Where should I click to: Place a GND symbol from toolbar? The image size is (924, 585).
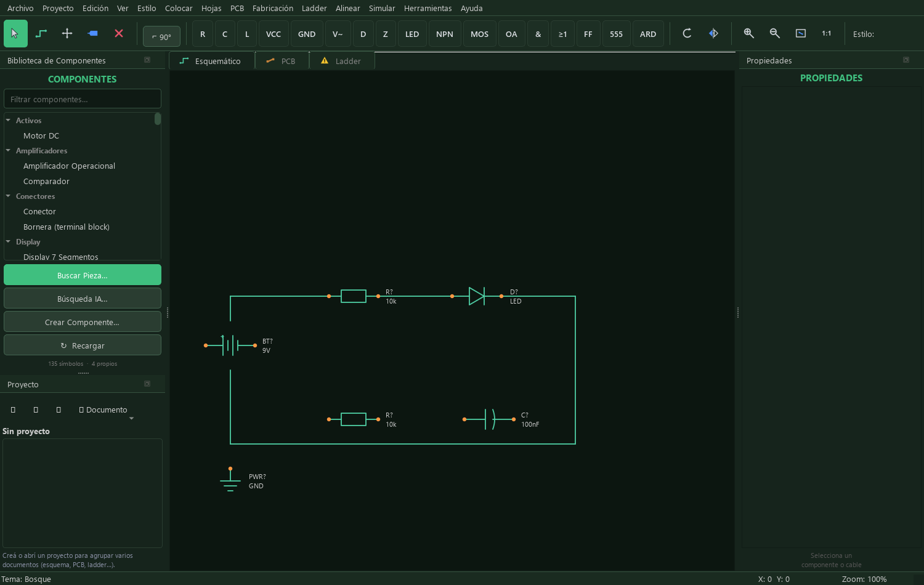[307, 34]
